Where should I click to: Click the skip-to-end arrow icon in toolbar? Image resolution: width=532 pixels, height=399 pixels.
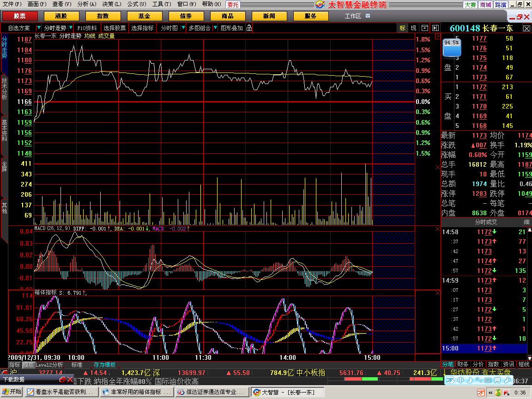click(435, 28)
